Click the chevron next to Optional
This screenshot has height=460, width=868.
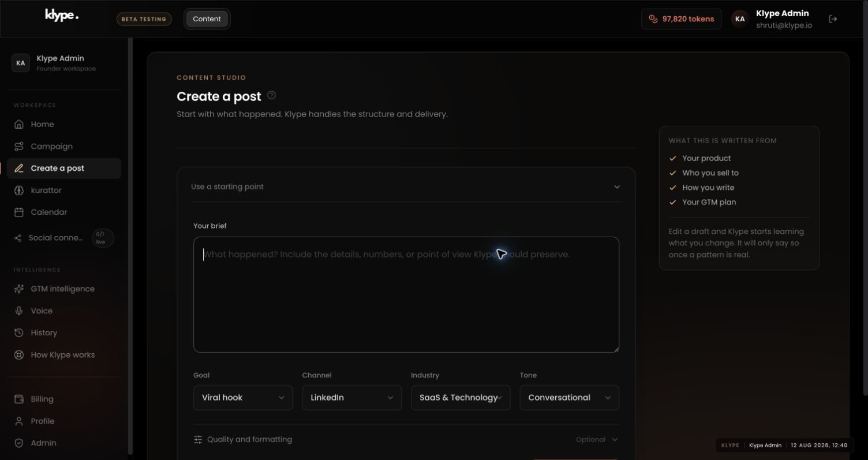(615, 439)
